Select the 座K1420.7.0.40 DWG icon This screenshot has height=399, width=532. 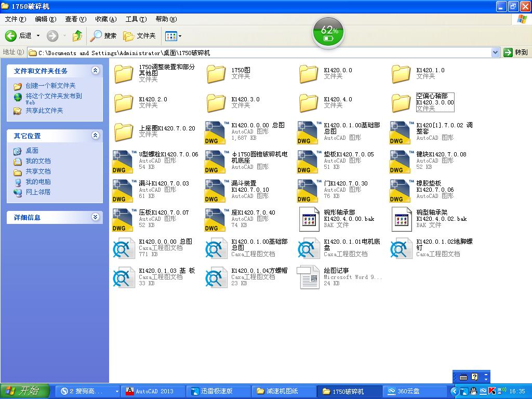[216, 220]
